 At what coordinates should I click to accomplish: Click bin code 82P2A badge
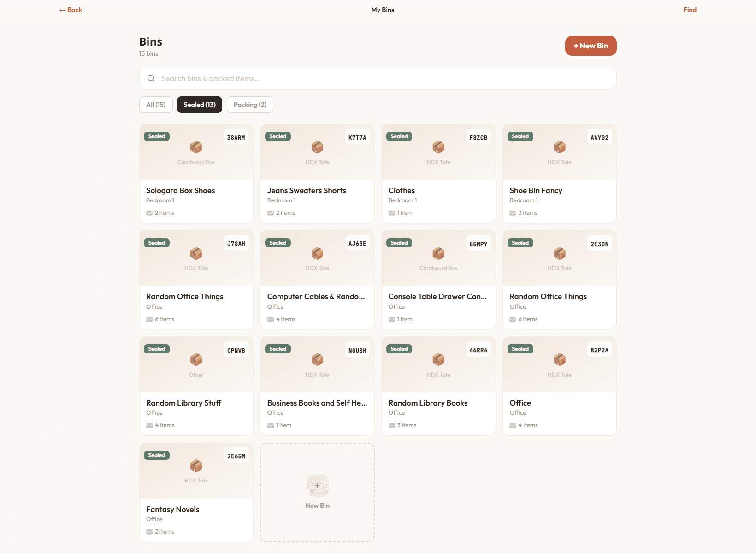pyautogui.click(x=600, y=350)
